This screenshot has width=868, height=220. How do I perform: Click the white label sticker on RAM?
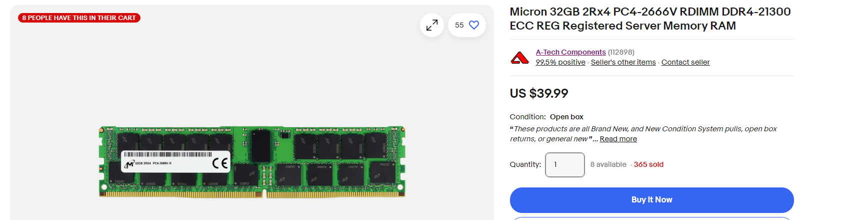[x=175, y=162]
